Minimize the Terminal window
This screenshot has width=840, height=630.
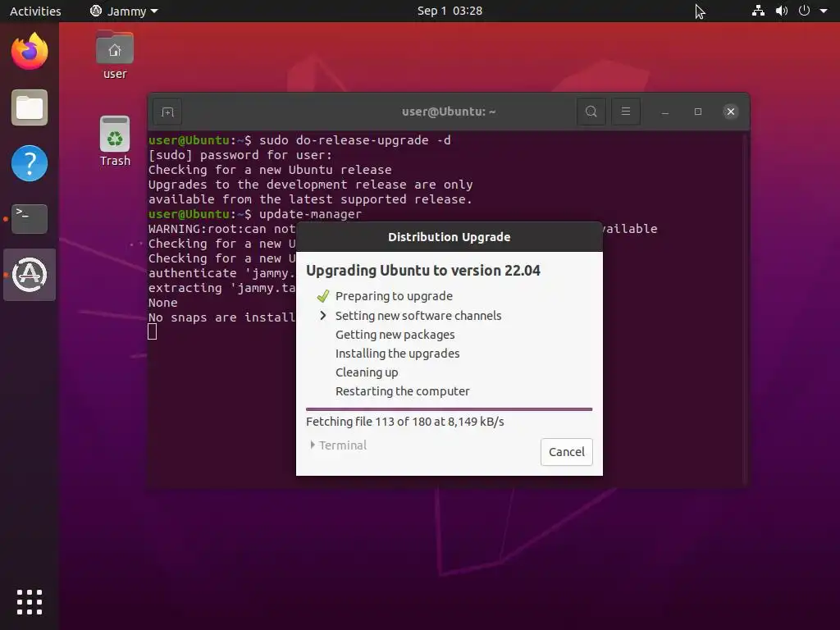664,112
